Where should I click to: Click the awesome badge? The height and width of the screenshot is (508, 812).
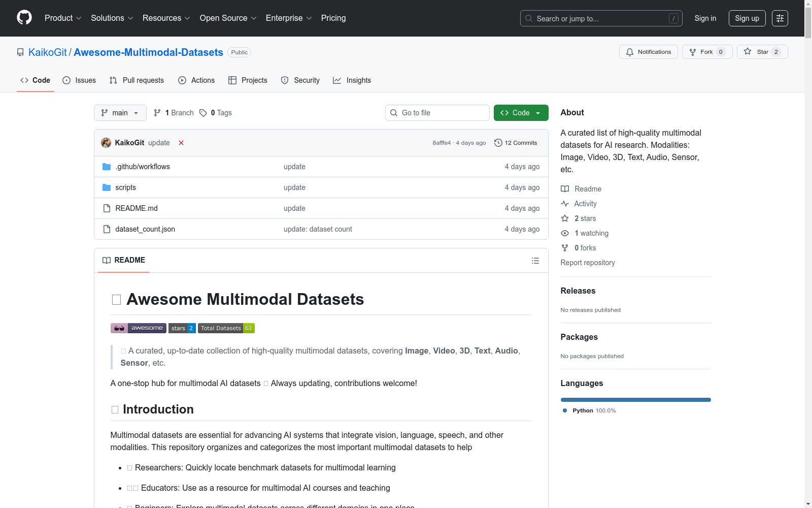[x=139, y=328]
